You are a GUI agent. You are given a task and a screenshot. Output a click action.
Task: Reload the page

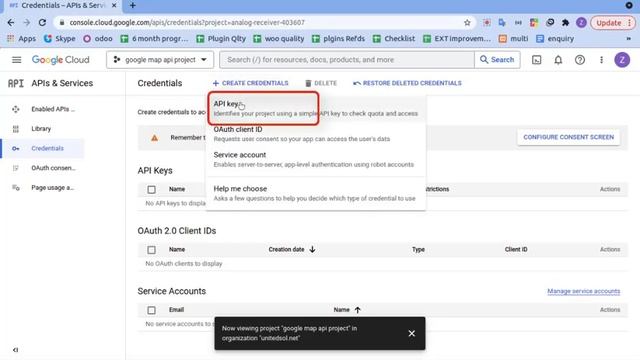42,22
